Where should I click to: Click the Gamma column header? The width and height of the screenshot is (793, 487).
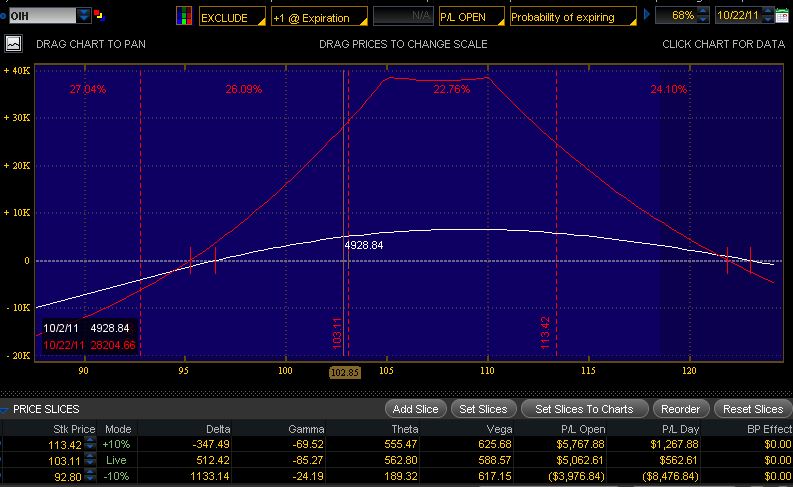click(306, 429)
